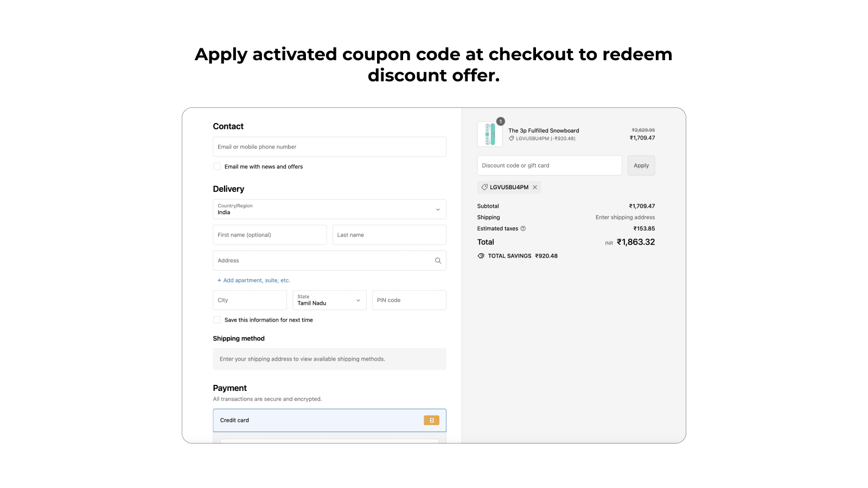Click the cart quantity badge on snowboard
Image resolution: width=868 pixels, height=488 pixels.
point(501,121)
